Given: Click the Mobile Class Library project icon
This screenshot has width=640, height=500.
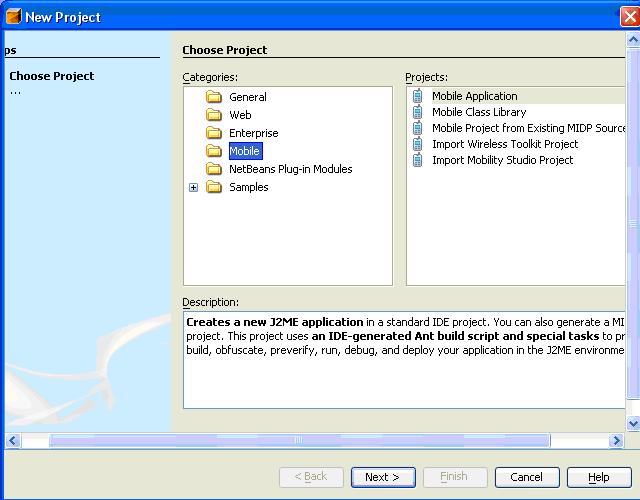Looking at the screenshot, I should 418,112.
